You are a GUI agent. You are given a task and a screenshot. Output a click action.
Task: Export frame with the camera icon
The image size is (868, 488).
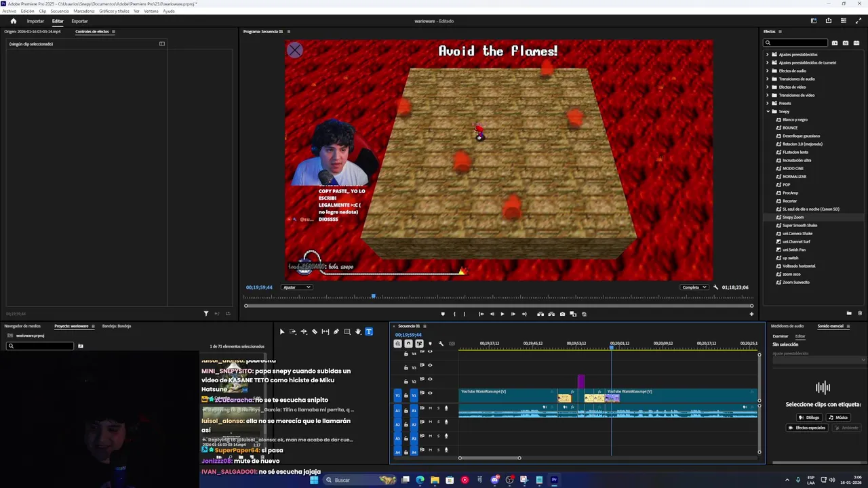(562, 314)
